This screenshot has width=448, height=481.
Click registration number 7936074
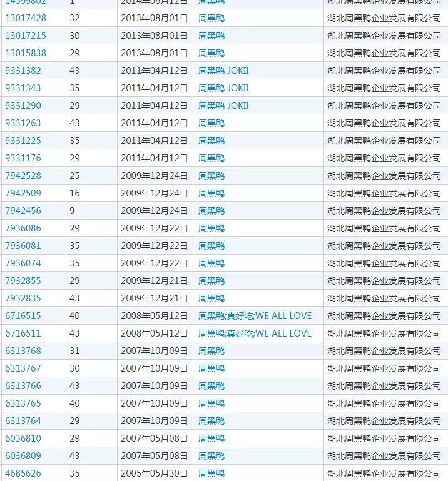23,263
